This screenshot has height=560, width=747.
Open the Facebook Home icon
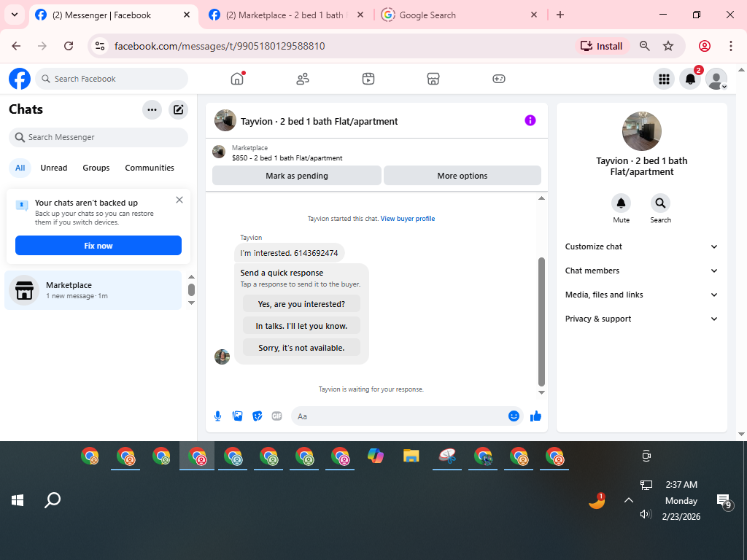pos(237,79)
